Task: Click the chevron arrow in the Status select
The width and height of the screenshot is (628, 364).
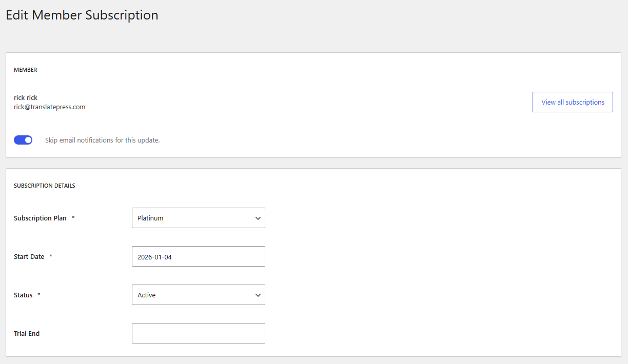Action: point(258,295)
